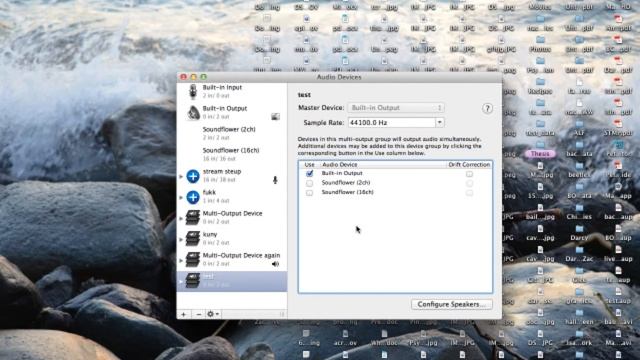Select the Soundflower (16ch) row name in the group table
Viewport: 640px width, 360px height.
click(x=347, y=192)
